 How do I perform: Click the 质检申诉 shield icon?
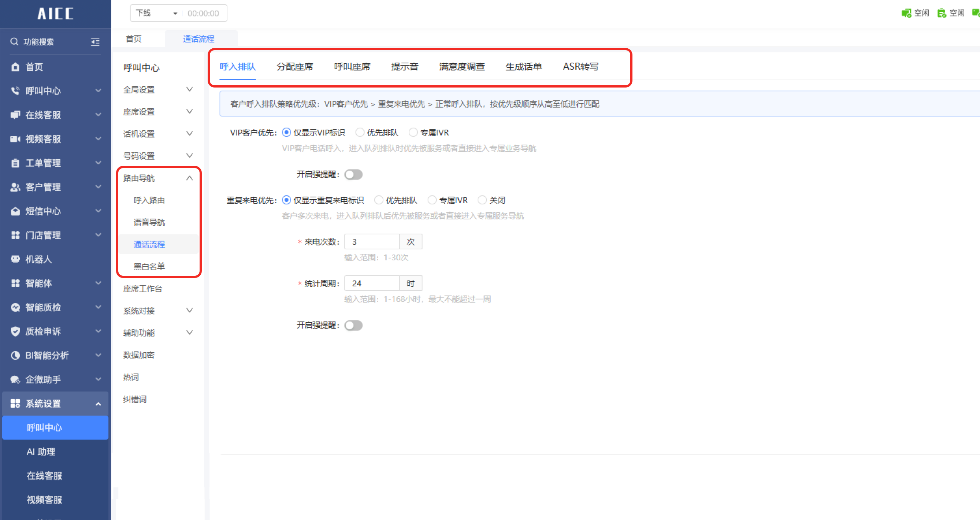click(15, 331)
